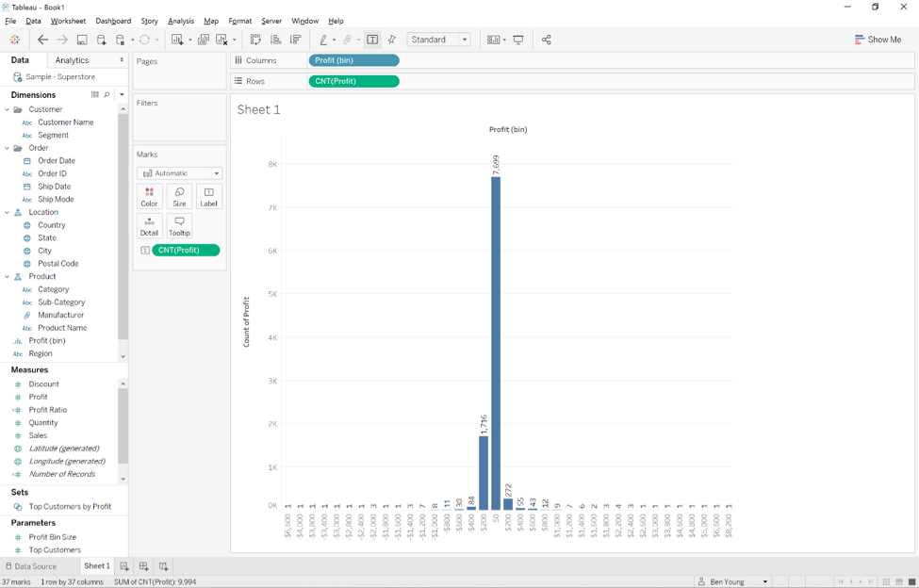Collapse the Location dimension group

pos(8,211)
